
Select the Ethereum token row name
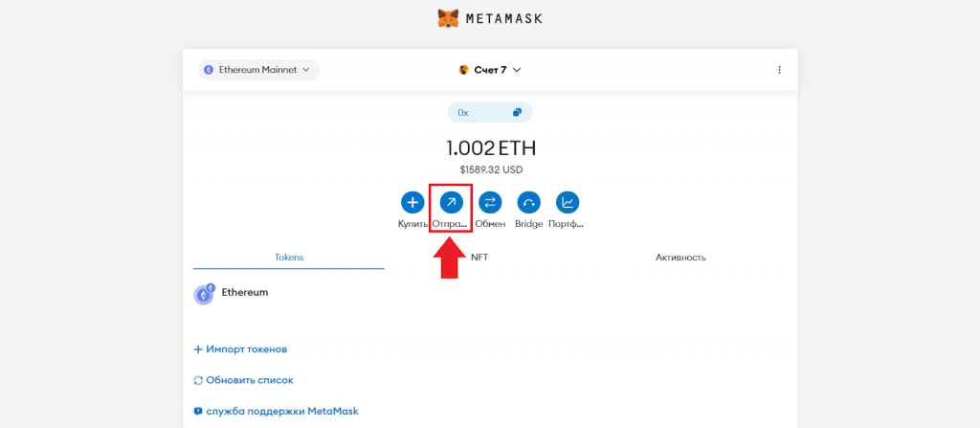pyautogui.click(x=245, y=292)
